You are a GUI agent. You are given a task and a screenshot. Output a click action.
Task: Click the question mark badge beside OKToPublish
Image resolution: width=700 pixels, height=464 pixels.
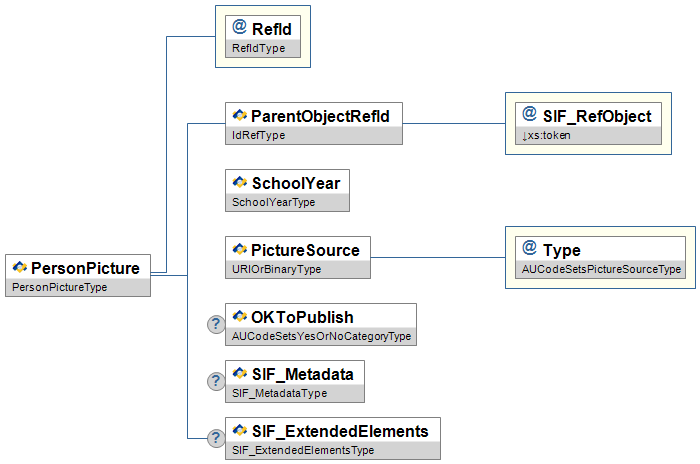click(x=214, y=324)
